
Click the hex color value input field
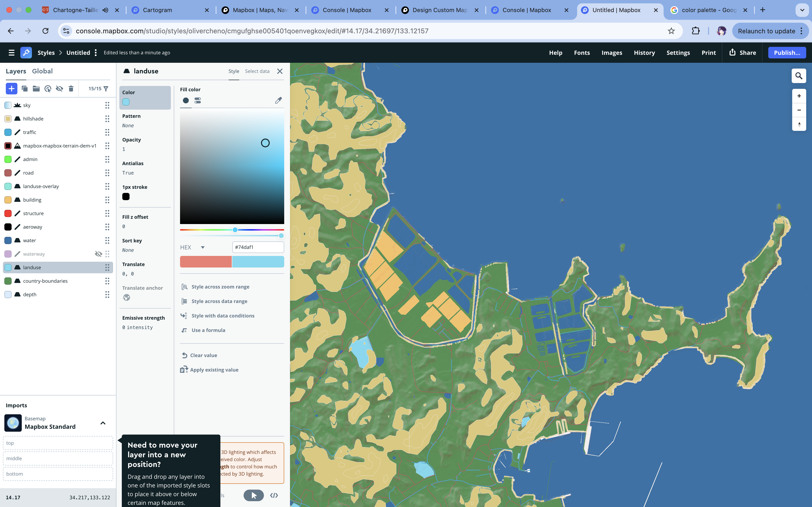[258, 247]
